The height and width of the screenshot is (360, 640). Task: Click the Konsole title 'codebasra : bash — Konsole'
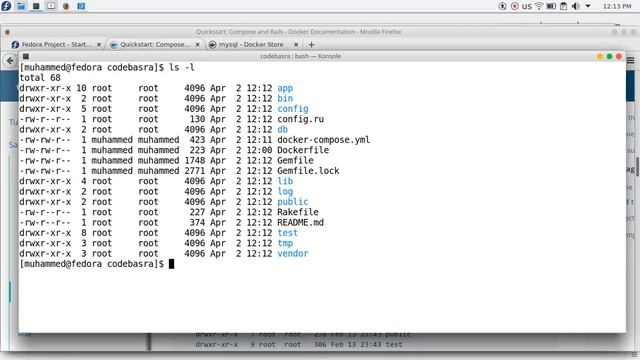(x=300, y=56)
